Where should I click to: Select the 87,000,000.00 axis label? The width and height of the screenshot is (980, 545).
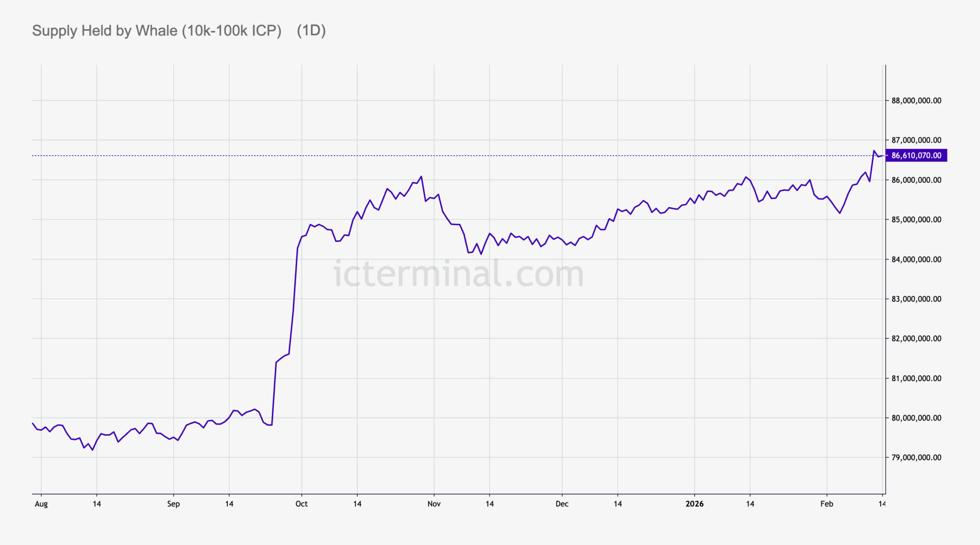coord(916,140)
